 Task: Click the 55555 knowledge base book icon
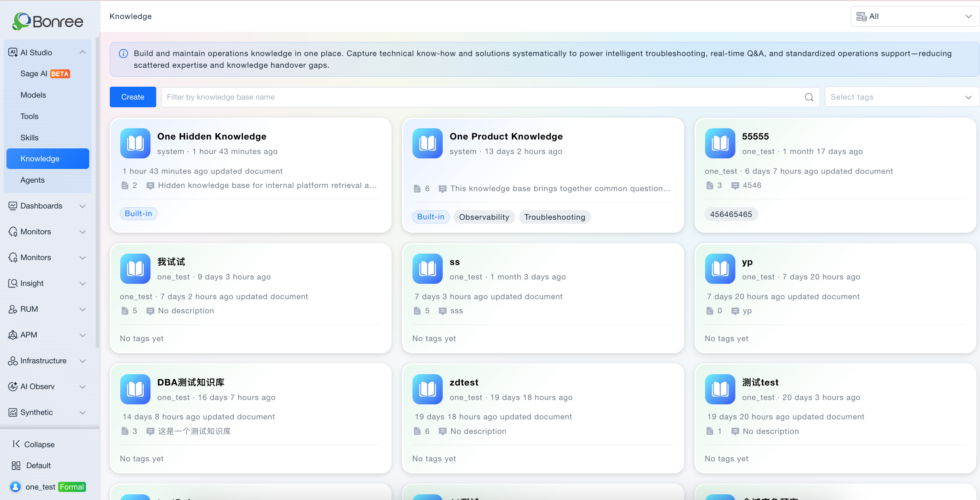pyautogui.click(x=720, y=143)
